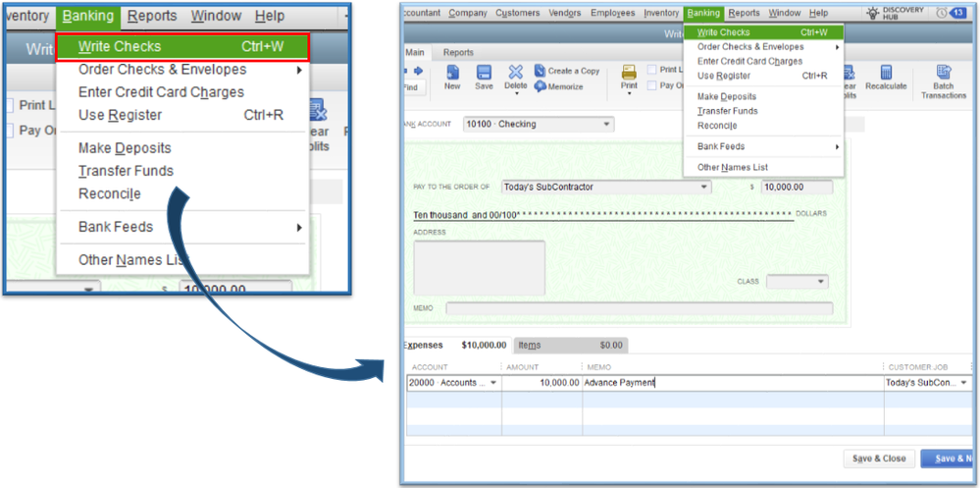Open Help menu in main window menu bar
This screenshot has width=980, height=488.
point(818,13)
